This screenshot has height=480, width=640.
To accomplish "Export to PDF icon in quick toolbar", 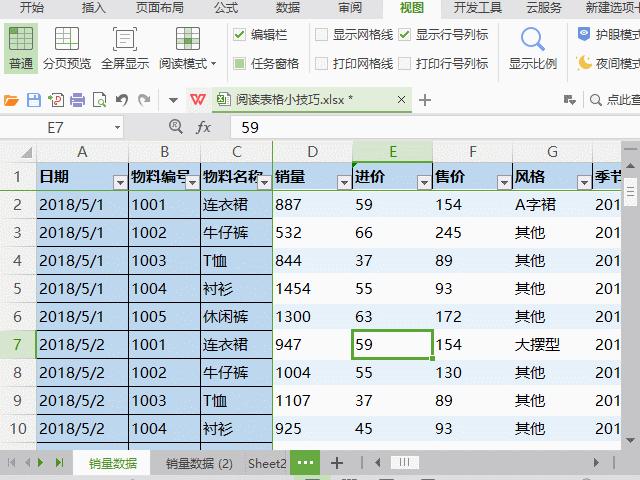I will [x=56, y=100].
